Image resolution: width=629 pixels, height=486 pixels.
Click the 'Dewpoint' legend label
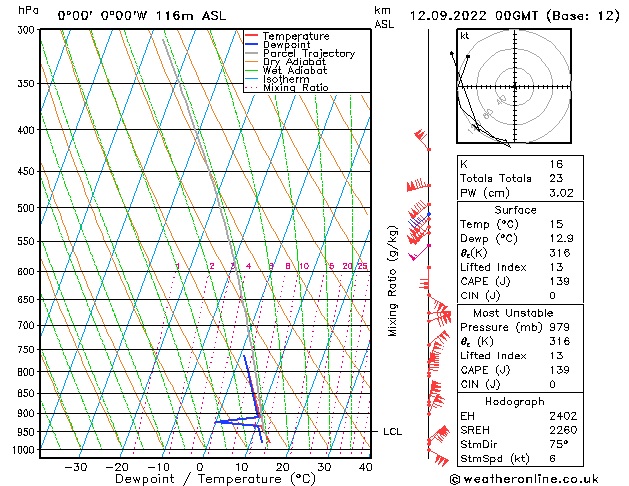tap(286, 45)
